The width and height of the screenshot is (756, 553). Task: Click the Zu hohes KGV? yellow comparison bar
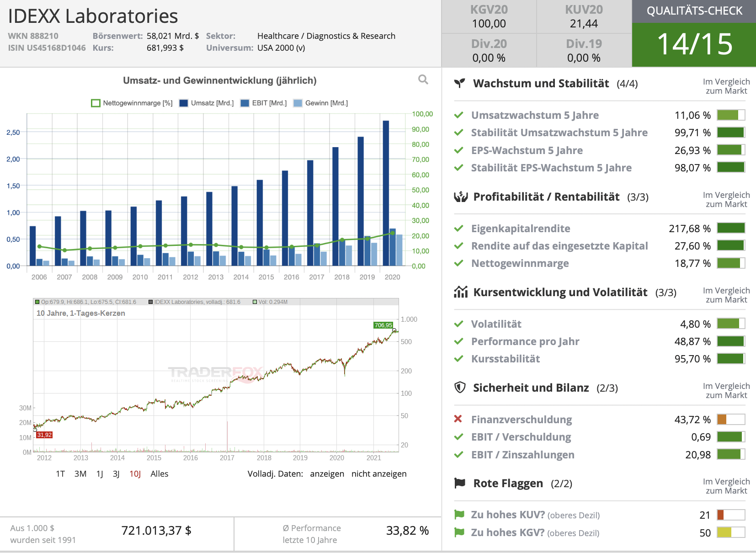[x=731, y=532]
